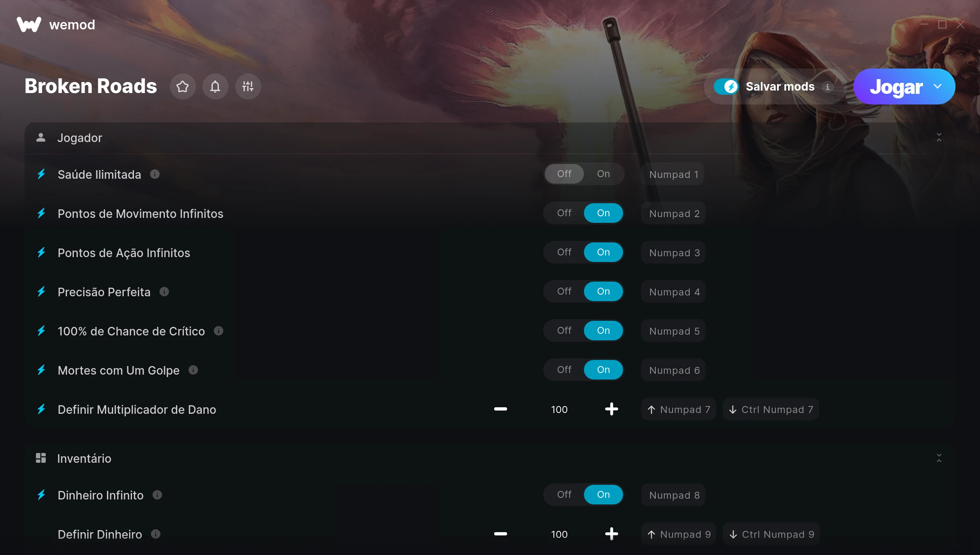Show info for Saúde Ilimitada
The image size is (980, 555).
(155, 174)
